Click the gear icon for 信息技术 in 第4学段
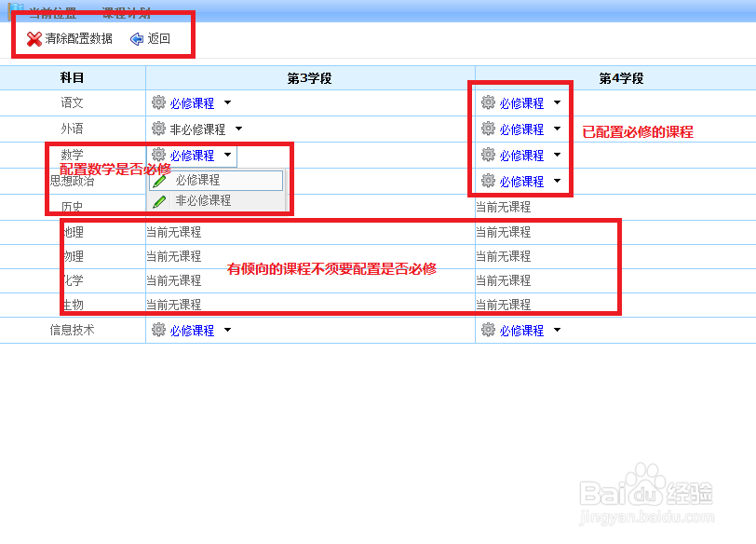The width and height of the screenshot is (756, 544). pyautogui.click(x=485, y=330)
